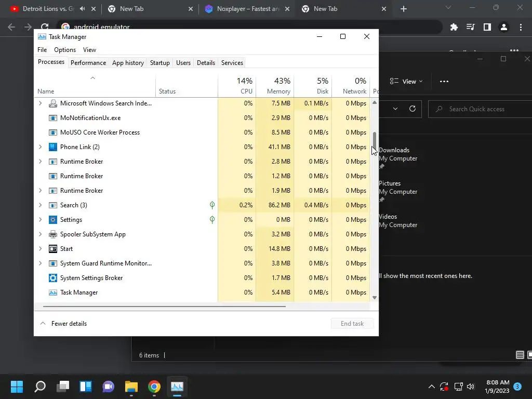Click the MoNotificationUx.exe process icon

(x=53, y=118)
